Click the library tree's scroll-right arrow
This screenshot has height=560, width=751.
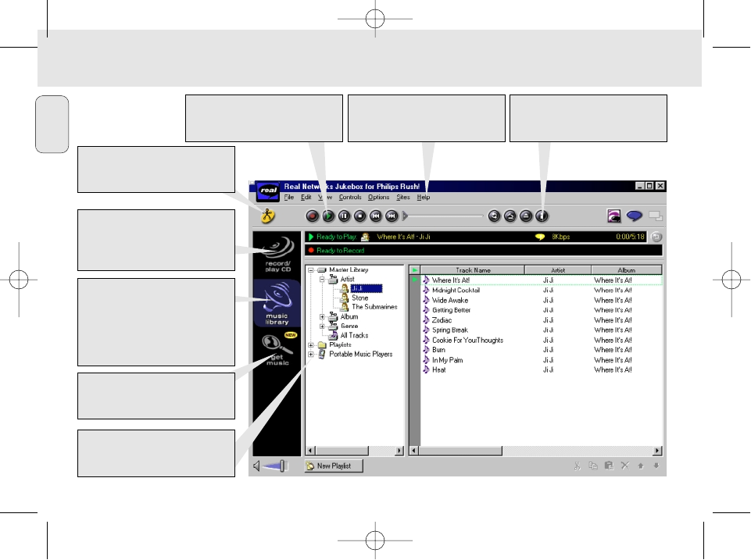[399, 451]
